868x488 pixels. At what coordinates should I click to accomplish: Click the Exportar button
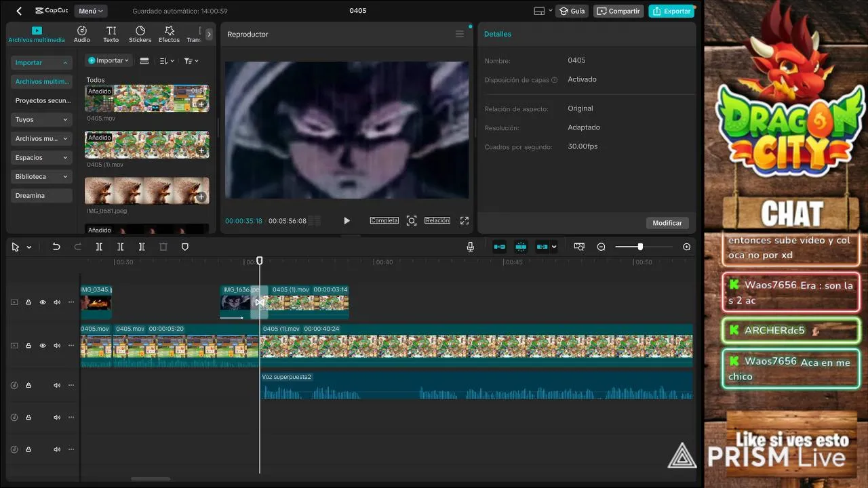tap(671, 11)
